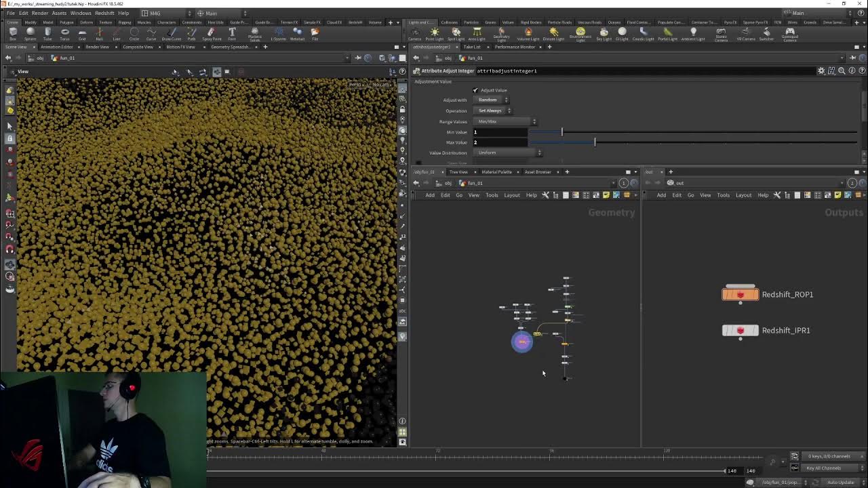Select the Torus shelf tool

click(65, 33)
